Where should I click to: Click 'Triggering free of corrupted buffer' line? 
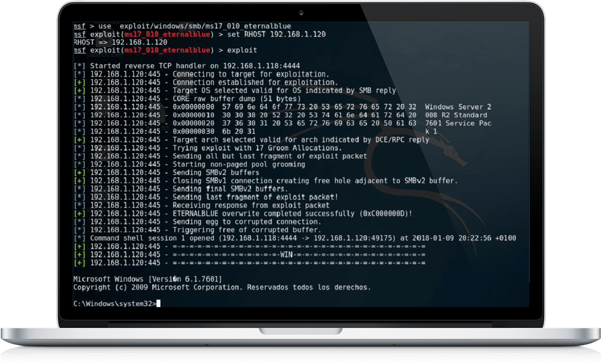pyautogui.click(x=197, y=230)
